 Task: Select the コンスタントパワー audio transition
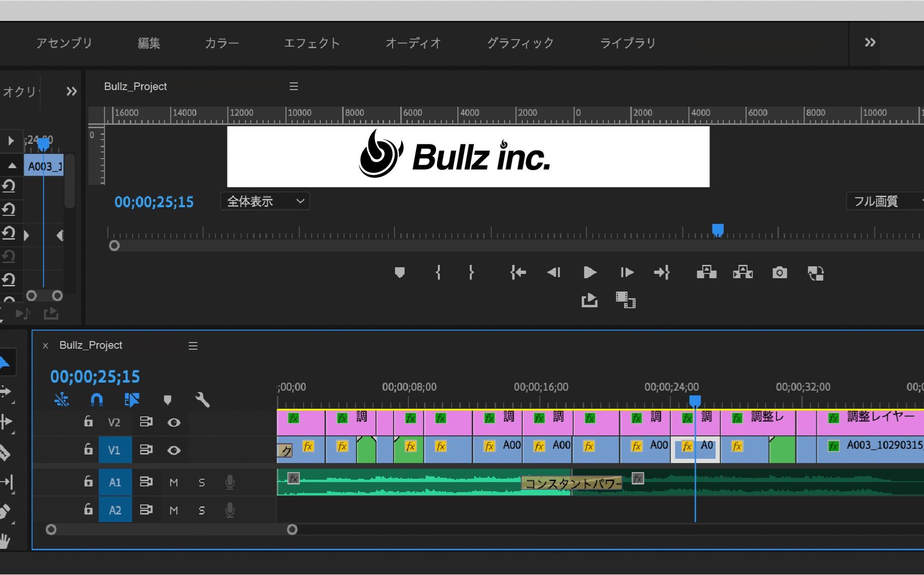click(x=572, y=484)
